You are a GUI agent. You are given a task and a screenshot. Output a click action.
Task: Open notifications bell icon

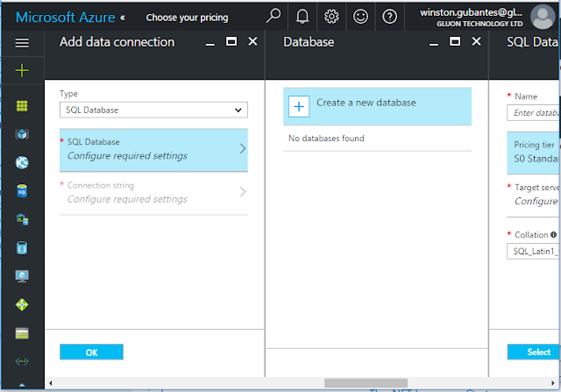pos(302,17)
